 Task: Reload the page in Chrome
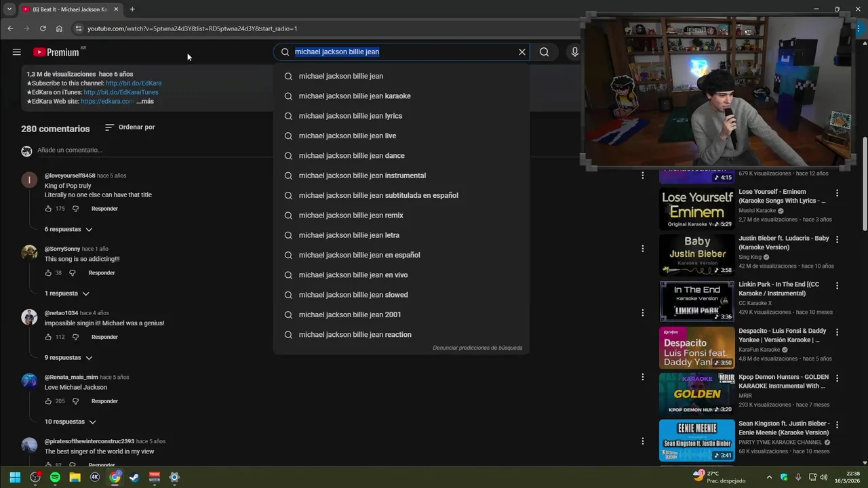(x=43, y=28)
